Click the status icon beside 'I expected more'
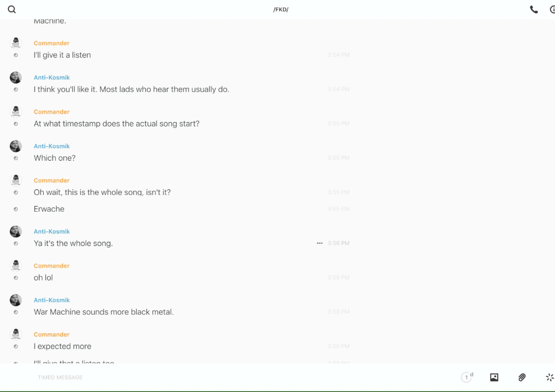Screen dimensions: 555x392 (16, 347)
